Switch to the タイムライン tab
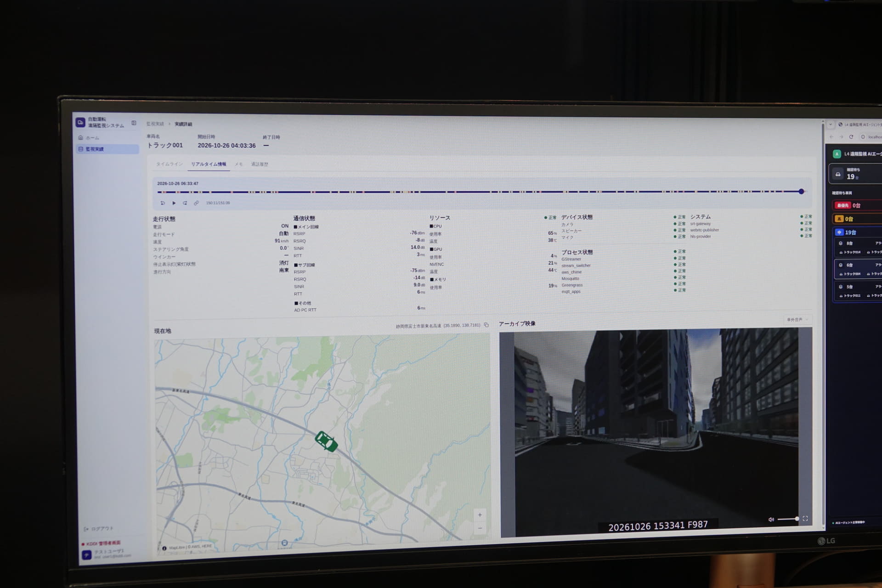Image resolution: width=882 pixels, height=588 pixels. (170, 164)
